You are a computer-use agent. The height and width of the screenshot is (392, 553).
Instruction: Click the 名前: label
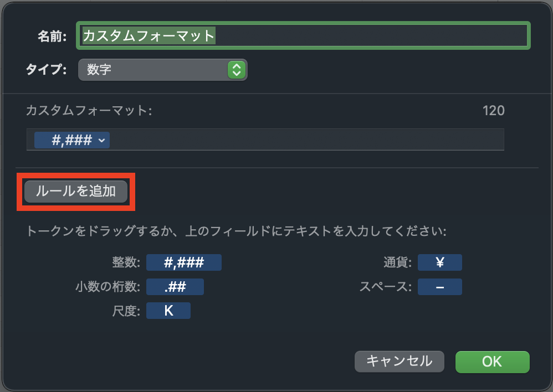(52, 37)
